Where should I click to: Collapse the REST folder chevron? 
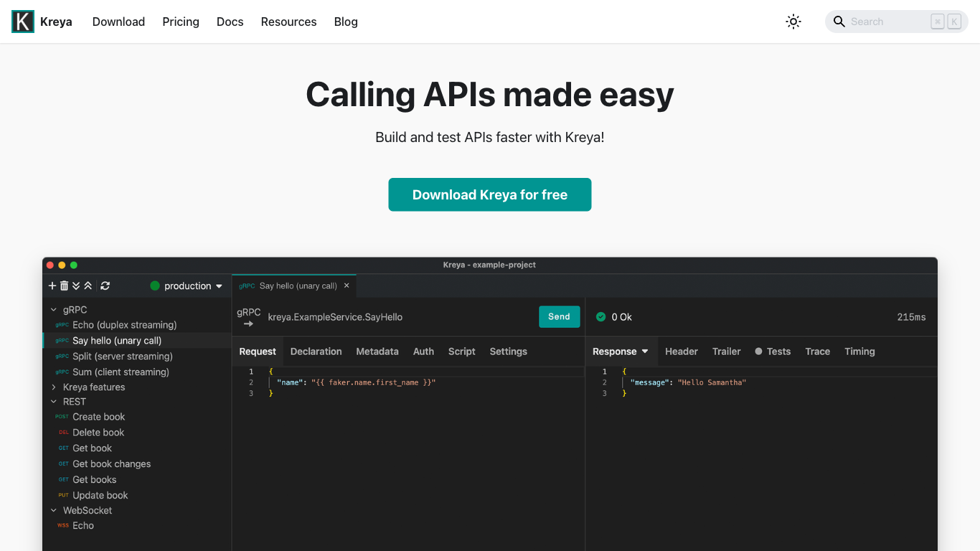[x=54, y=402]
